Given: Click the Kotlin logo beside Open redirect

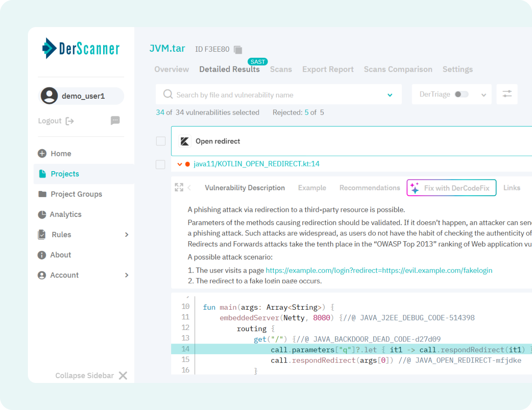Looking at the screenshot, I should (185, 141).
